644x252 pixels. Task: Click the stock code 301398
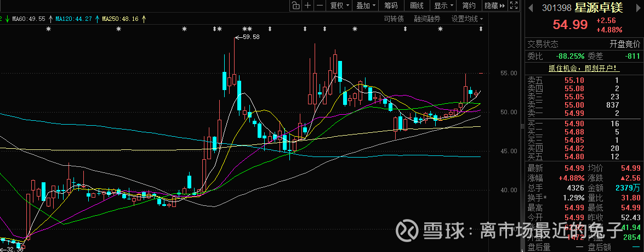click(x=556, y=8)
